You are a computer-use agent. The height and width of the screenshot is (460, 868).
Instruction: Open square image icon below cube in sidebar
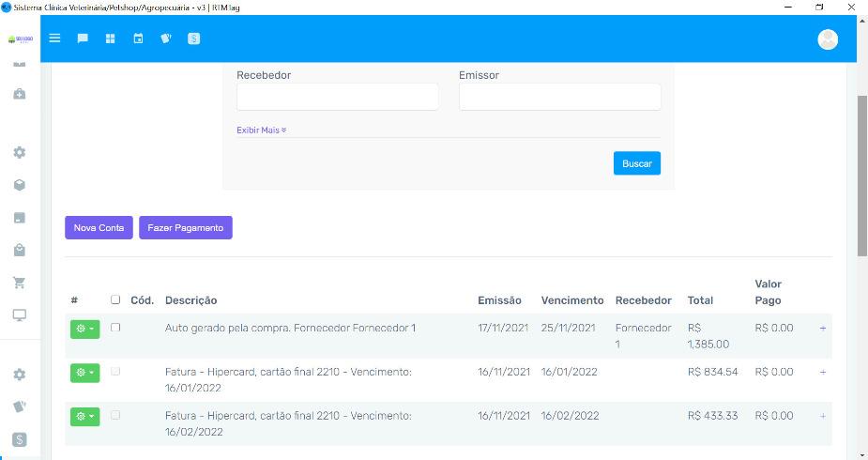pyautogui.click(x=20, y=218)
